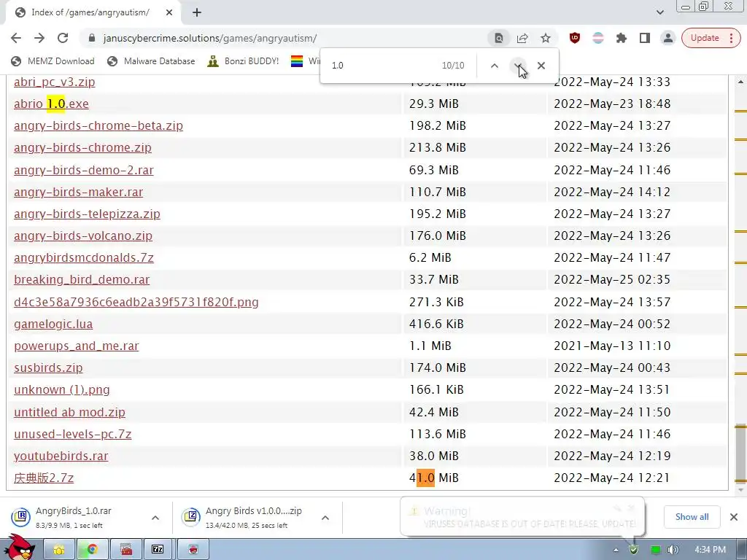Download angry-birds-volcano.zip
This screenshot has width=747, height=560.
pos(83,236)
